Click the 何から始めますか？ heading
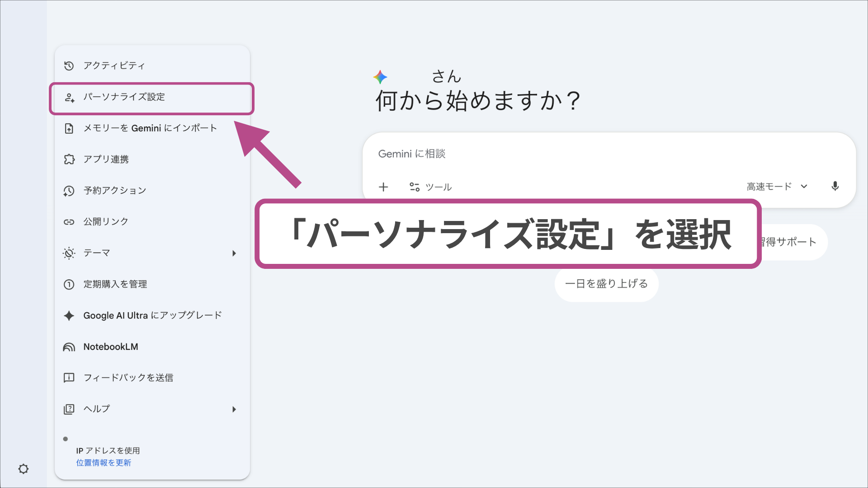The image size is (868, 488). (x=477, y=101)
